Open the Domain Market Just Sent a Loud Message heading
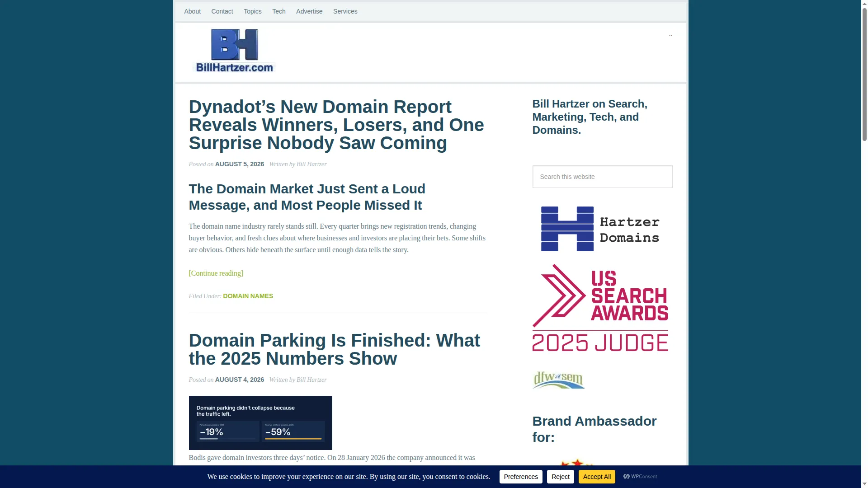The height and width of the screenshot is (488, 868). click(x=307, y=197)
